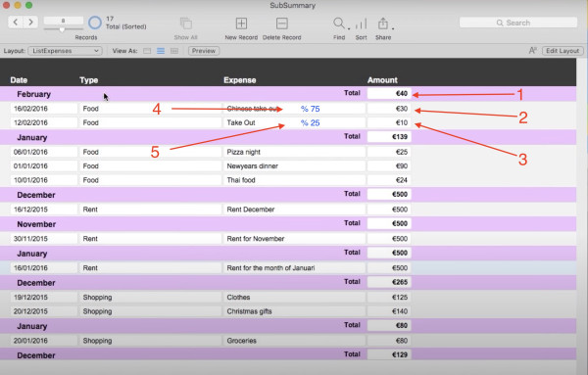Viewport: 588px width, 375px height.
Task: Select the date 20/01/2016 field
Action: click(x=43, y=341)
